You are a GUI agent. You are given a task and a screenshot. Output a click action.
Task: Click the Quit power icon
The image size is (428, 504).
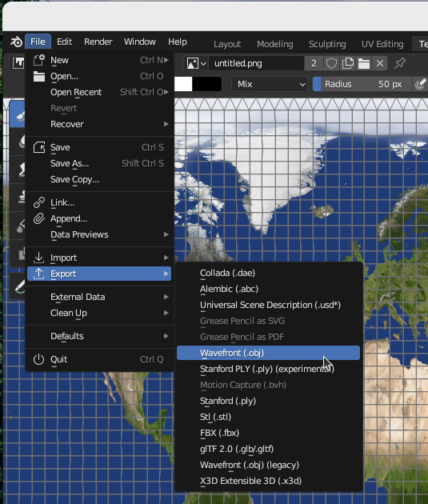click(x=38, y=359)
